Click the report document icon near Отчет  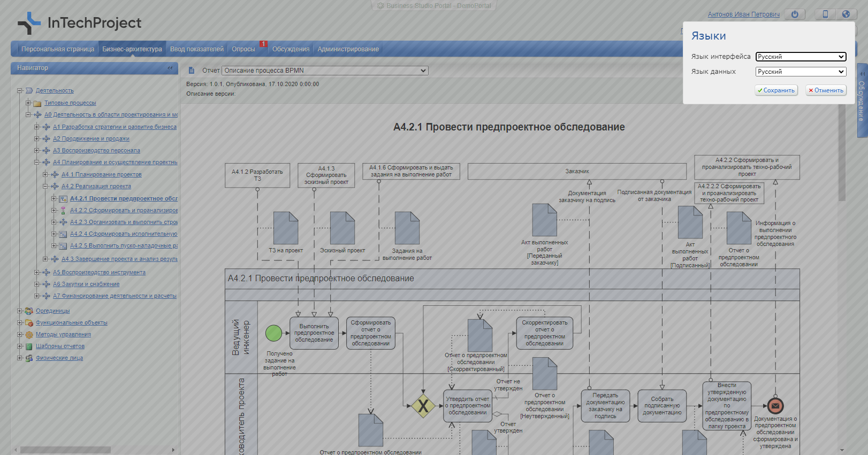(x=192, y=71)
